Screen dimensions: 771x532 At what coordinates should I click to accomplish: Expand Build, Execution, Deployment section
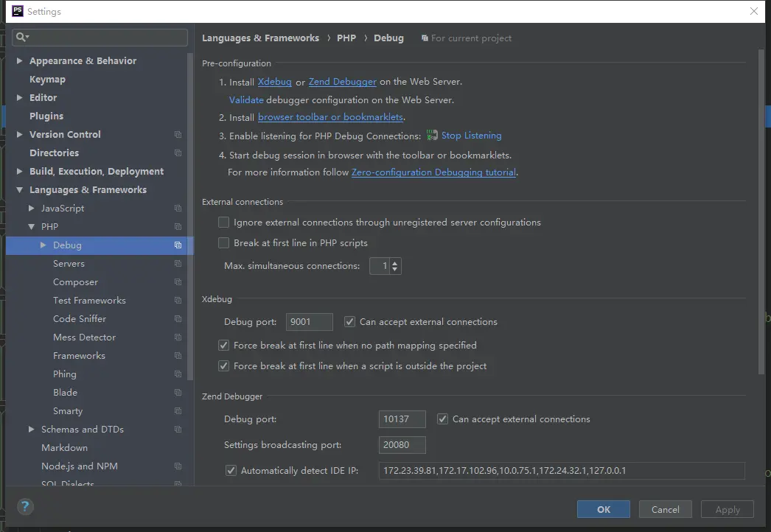[x=20, y=171]
